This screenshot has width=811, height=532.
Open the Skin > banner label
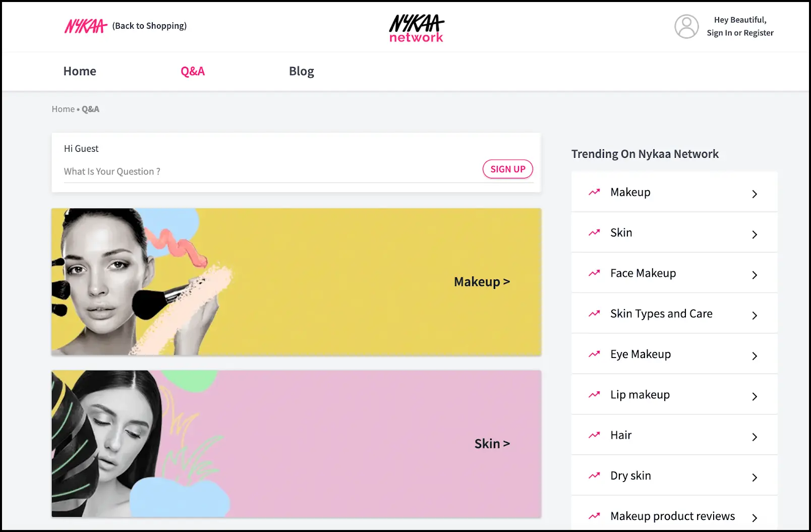492,444
